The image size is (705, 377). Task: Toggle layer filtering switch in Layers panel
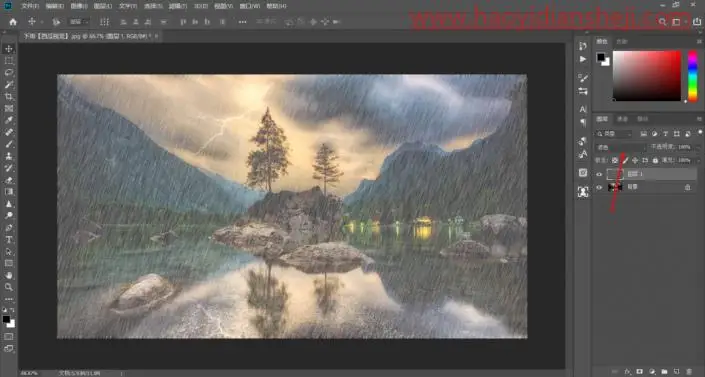(x=700, y=133)
